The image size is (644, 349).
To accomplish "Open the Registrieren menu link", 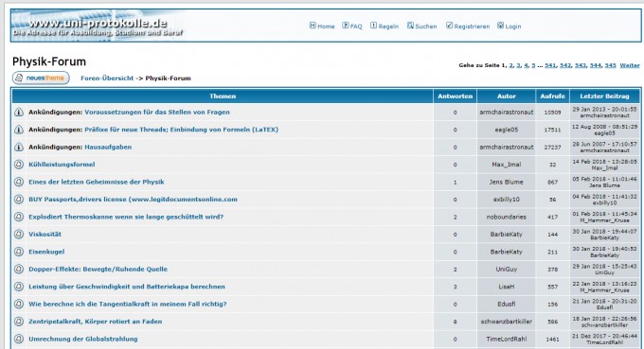I will 472,26.
